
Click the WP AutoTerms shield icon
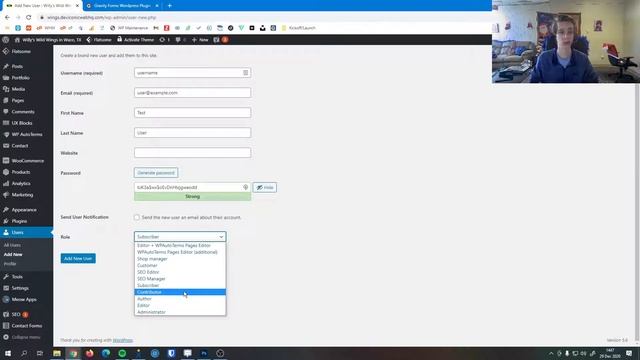6,134
